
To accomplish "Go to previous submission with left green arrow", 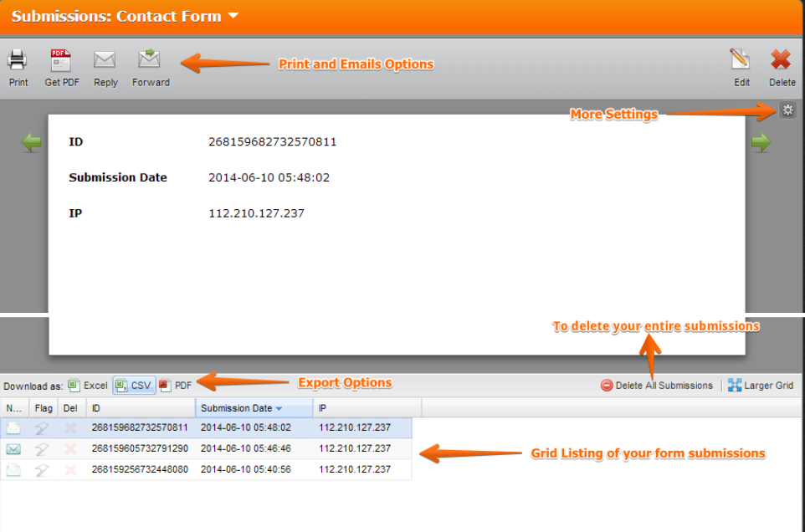I will point(31,143).
